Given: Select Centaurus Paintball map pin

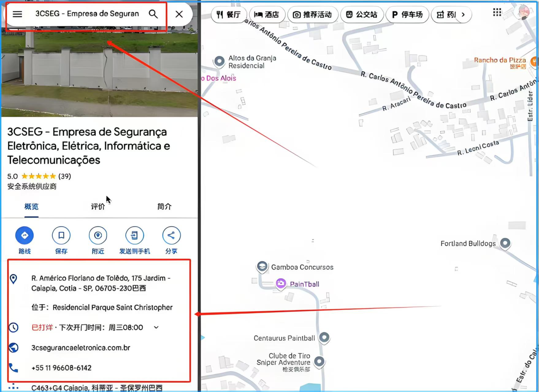Looking at the screenshot, I should coord(324,338).
